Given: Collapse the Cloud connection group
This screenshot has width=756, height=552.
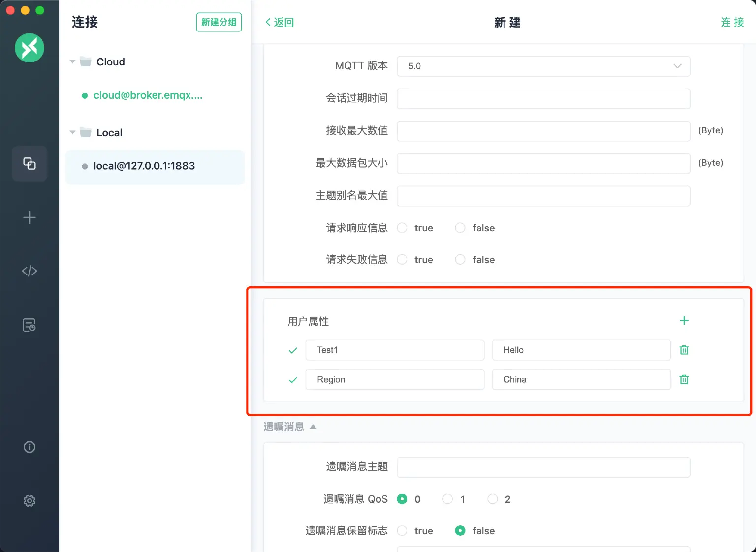Looking at the screenshot, I should pyautogui.click(x=72, y=61).
